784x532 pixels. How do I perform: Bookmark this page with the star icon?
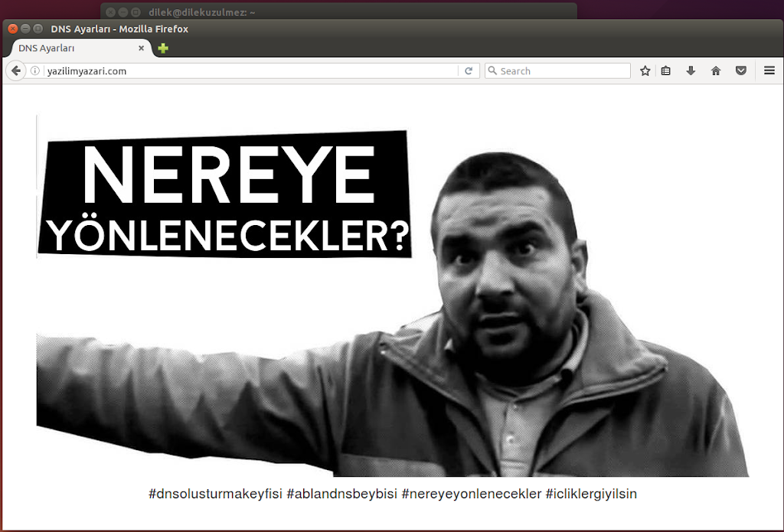pos(645,70)
